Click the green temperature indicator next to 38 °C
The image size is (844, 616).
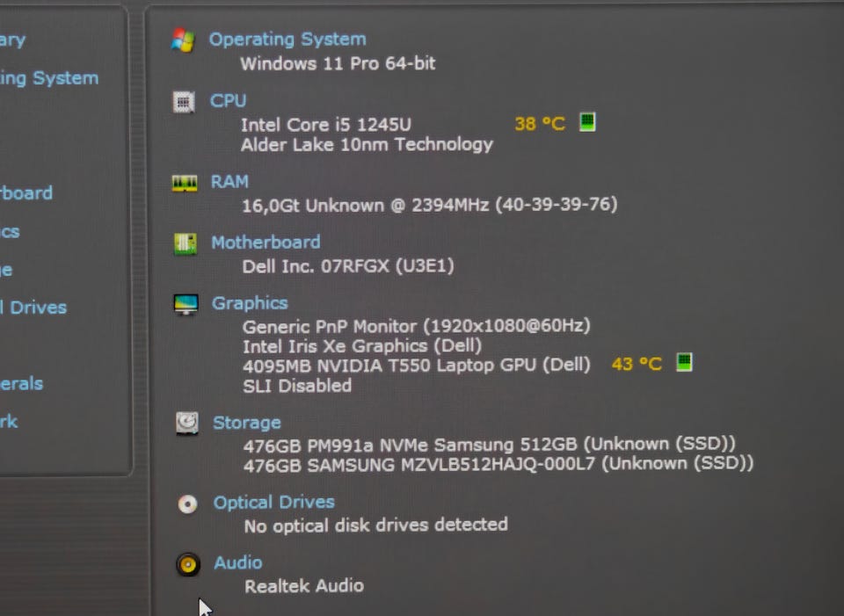[x=587, y=121]
